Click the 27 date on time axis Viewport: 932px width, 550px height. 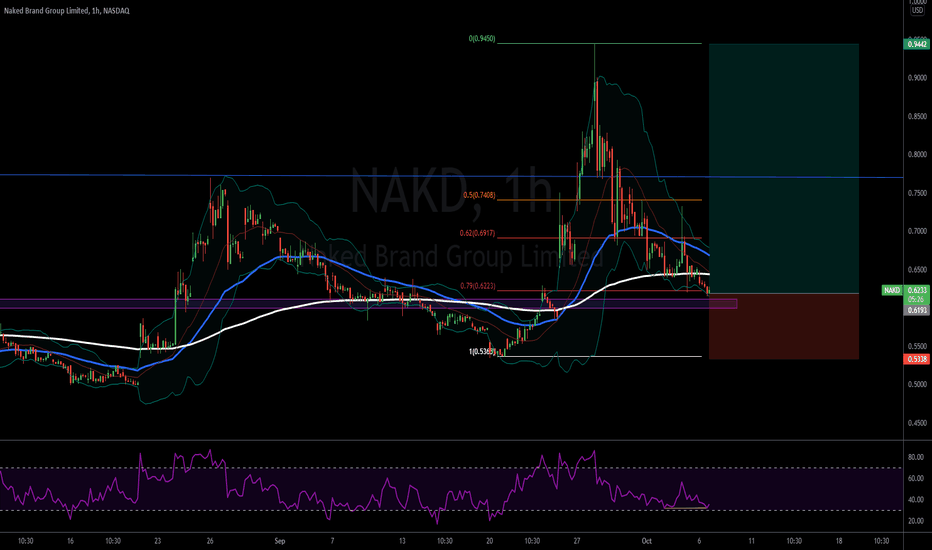577,541
